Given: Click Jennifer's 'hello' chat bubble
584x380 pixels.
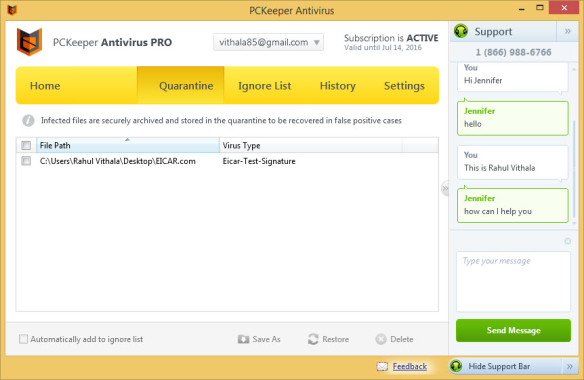Looking at the screenshot, I should click(x=512, y=118).
